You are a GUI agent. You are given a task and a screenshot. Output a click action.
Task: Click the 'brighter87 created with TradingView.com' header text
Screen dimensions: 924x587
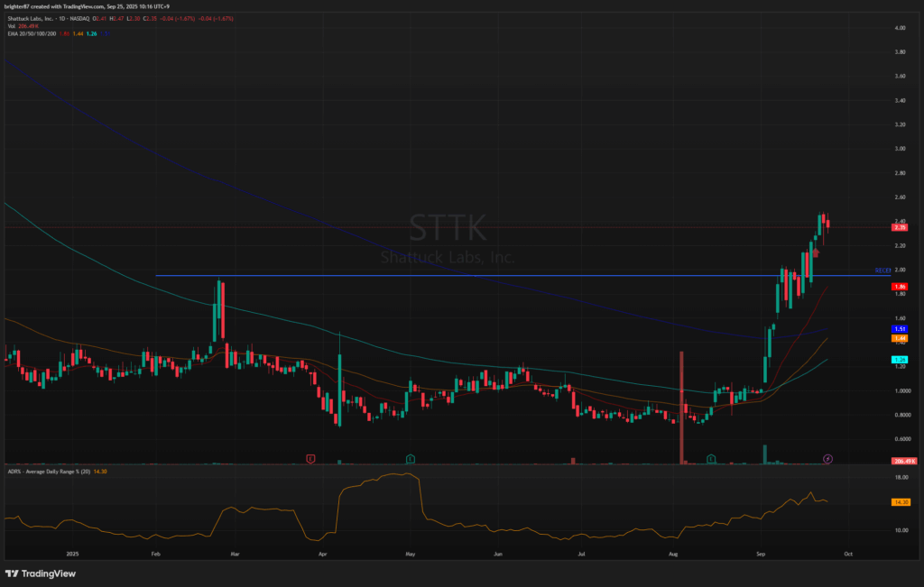pos(54,6)
